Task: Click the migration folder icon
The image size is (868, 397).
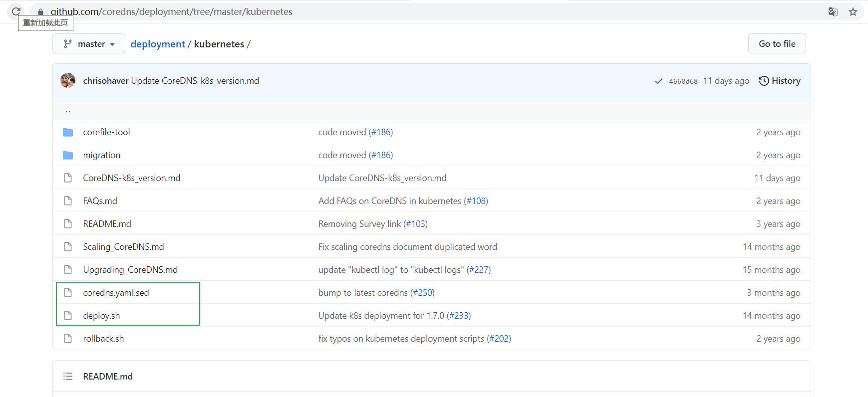Action: (x=68, y=155)
